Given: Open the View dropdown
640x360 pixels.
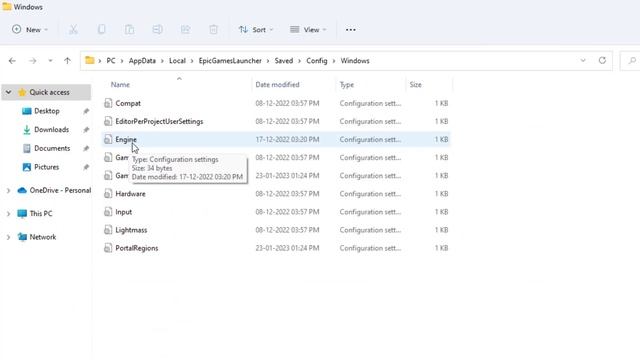Looking at the screenshot, I should pos(308,30).
